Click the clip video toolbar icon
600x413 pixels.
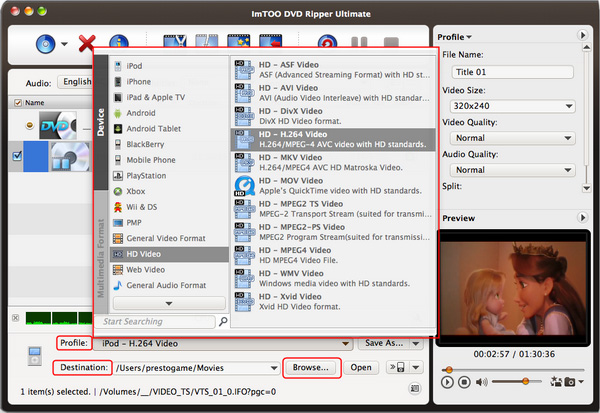(x=174, y=41)
